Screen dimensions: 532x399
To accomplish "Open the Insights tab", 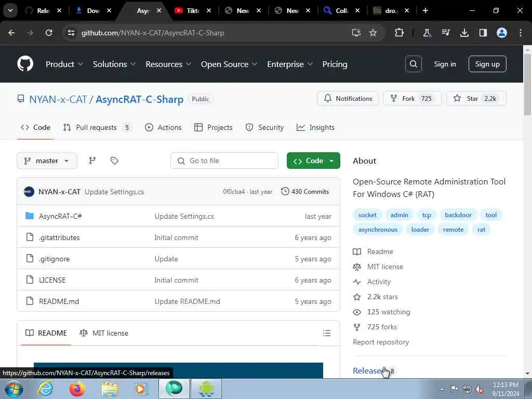I will tap(315, 128).
